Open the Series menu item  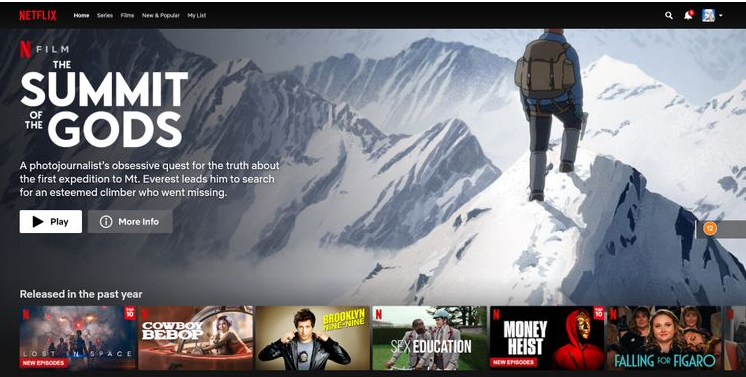105,15
